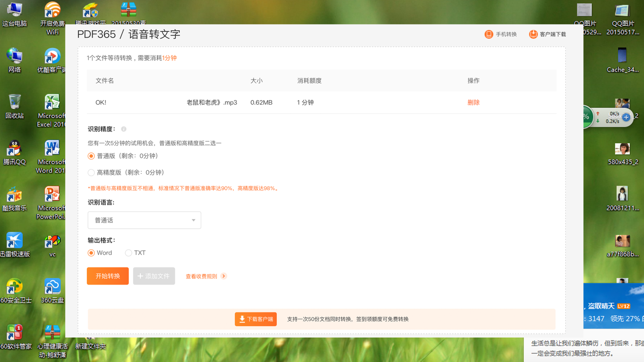Open the 开启免费WiFi desktop shortcut
644x362 pixels.
52,18
